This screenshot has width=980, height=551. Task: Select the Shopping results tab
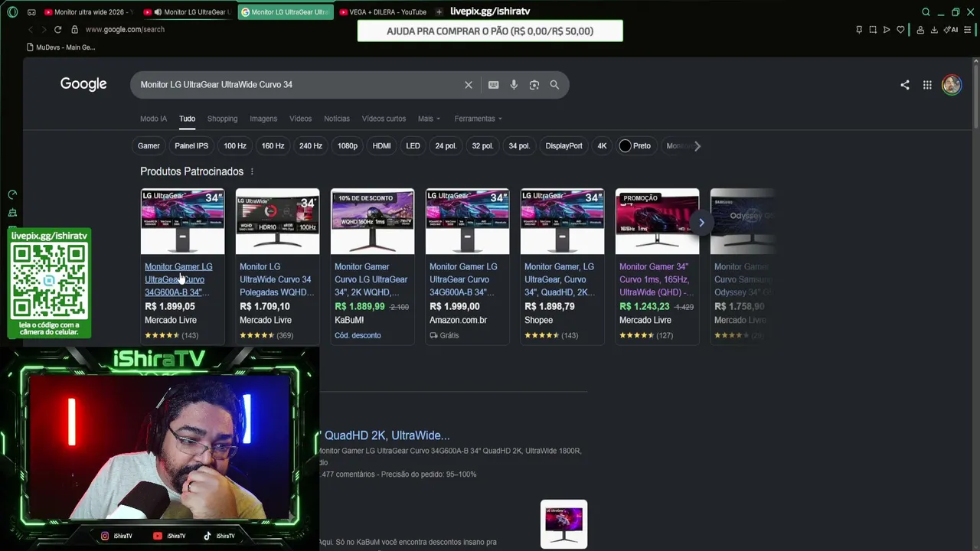[x=222, y=119]
